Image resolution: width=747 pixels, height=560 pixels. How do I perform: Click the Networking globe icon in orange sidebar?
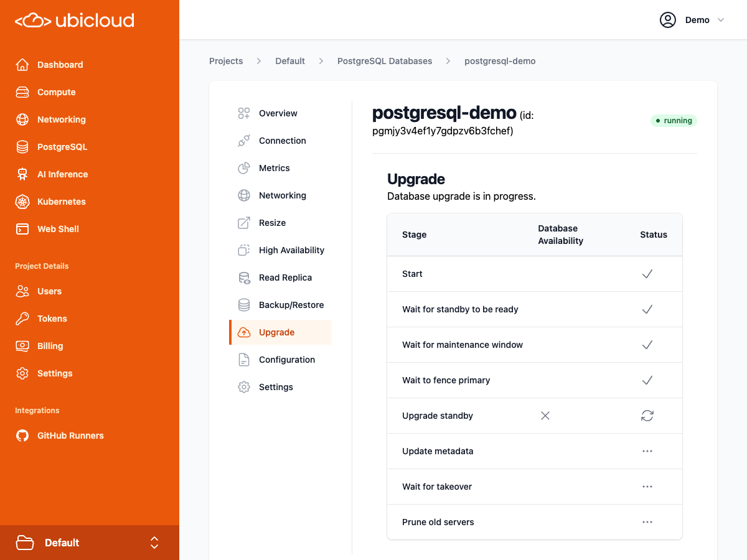point(22,119)
